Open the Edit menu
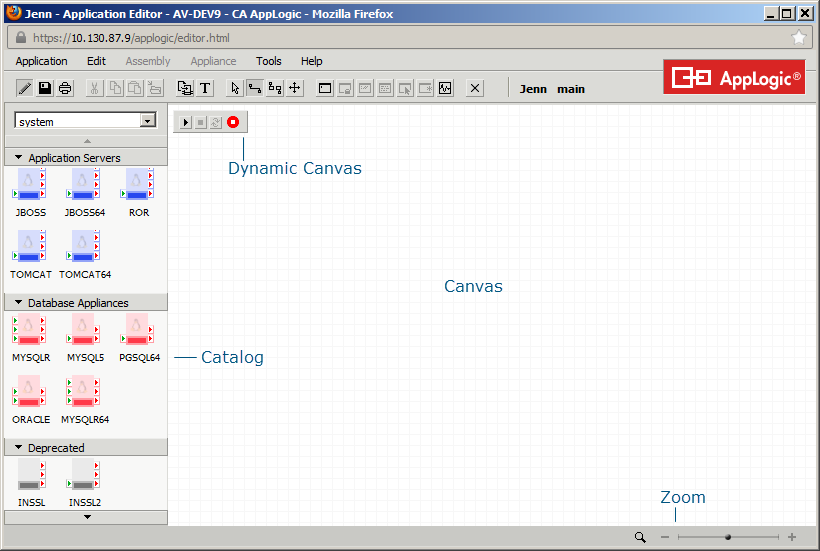This screenshot has width=820, height=551. 96,61
